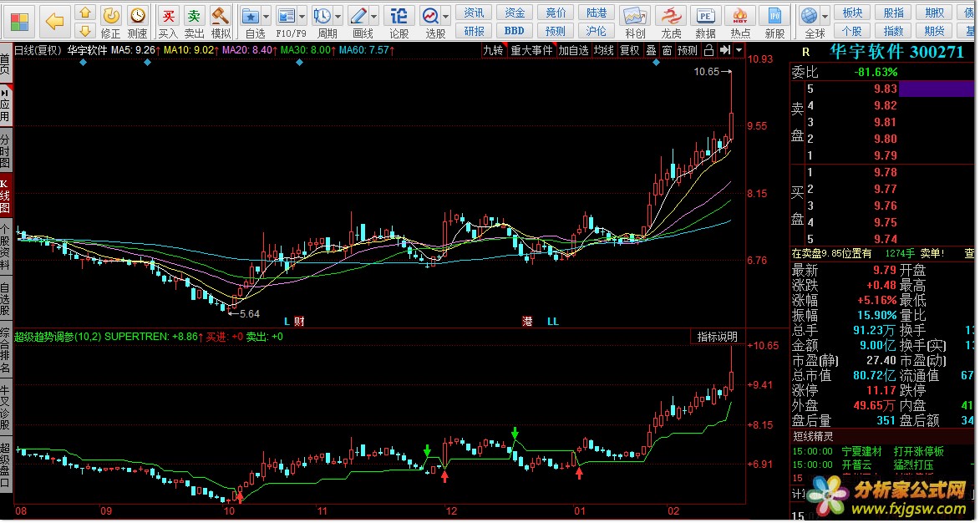
Task: Open the 测速 speed test clock icon
Action: coord(137,16)
